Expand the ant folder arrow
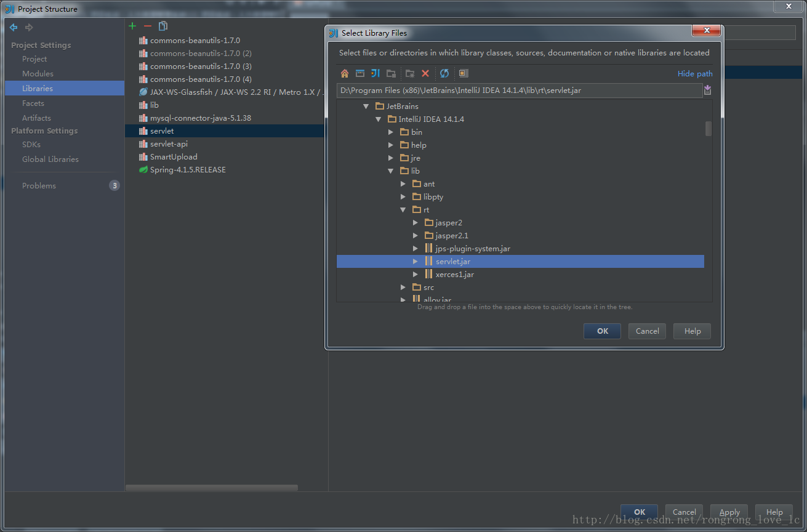The image size is (807, 532). pyautogui.click(x=403, y=184)
